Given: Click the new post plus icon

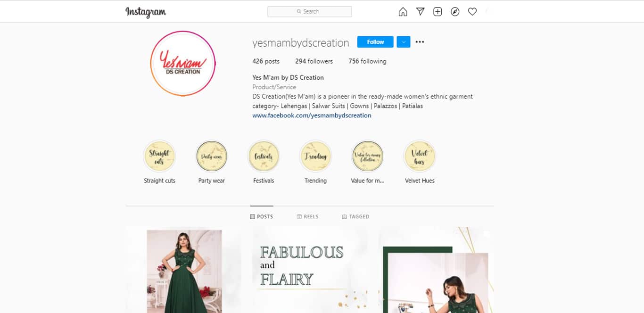Looking at the screenshot, I should point(438,12).
